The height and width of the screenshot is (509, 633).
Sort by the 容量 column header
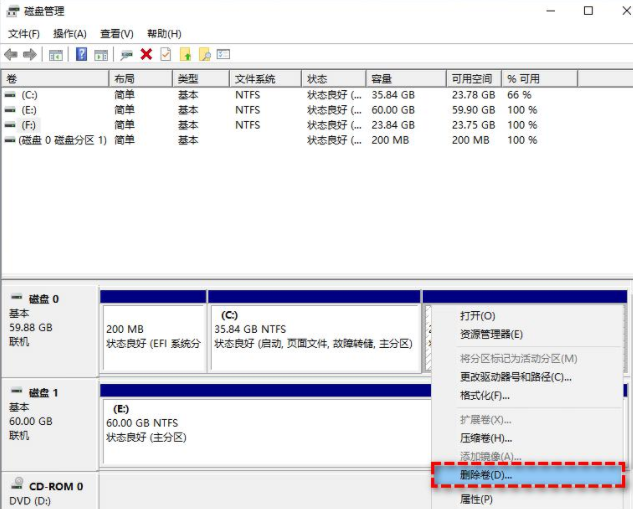[x=406, y=79]
